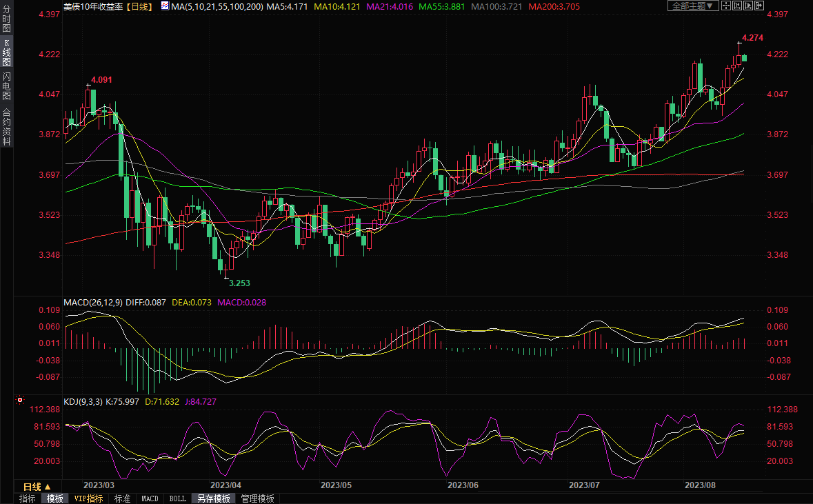Click the play-forward chart icon at top right
This screenshot has width=813, height=504.
click(747, 6)
